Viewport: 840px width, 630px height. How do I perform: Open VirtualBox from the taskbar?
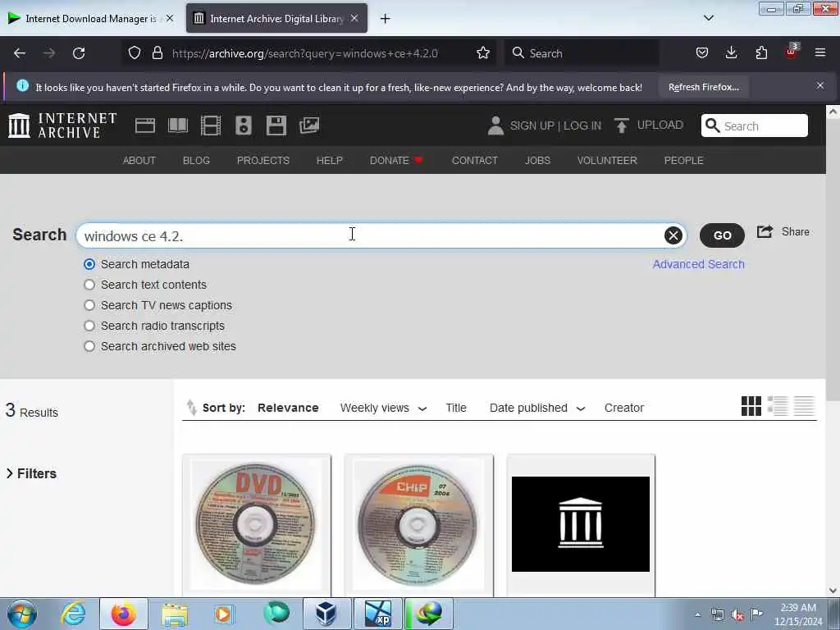(x=326, y=614)
